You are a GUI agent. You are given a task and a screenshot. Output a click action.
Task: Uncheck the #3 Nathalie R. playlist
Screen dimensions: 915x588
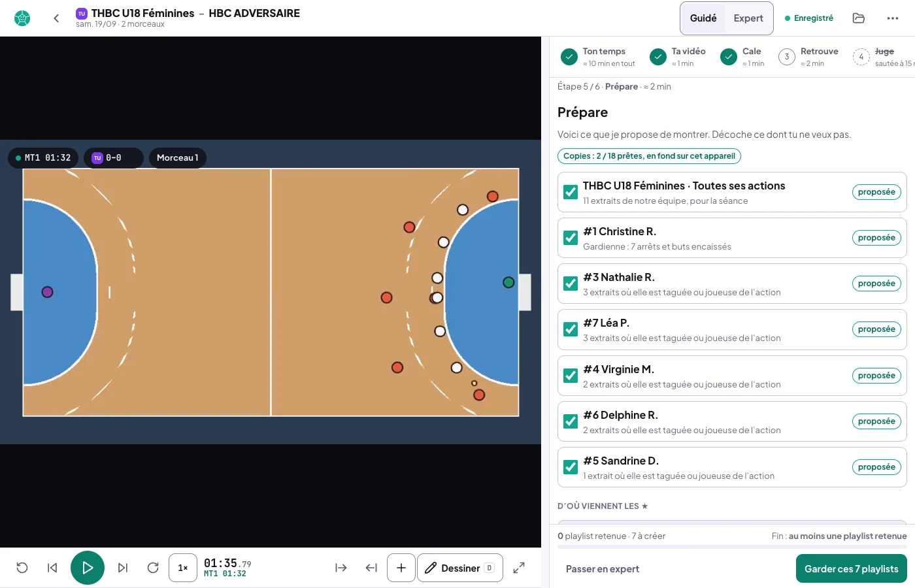click(571, 284)
